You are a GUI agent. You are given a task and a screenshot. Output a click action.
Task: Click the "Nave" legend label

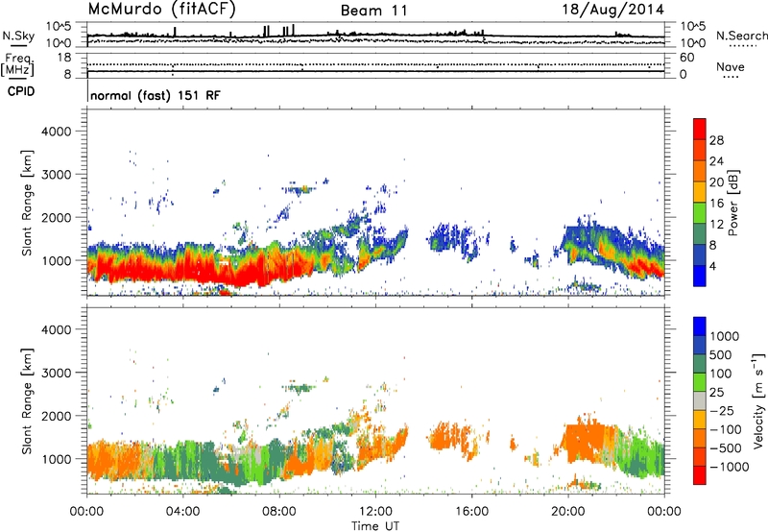click(731, 67)
